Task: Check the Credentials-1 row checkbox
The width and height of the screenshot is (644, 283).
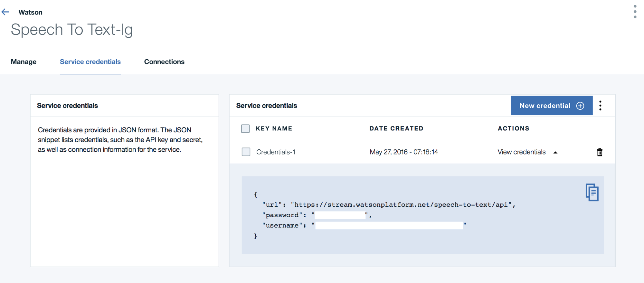Action: [246, 152]
